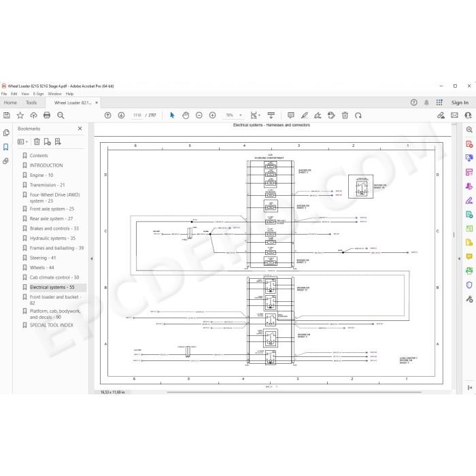Add the file to starred with the star icon
The width and height of the screenshot is (476, 476).
click(x=20, y=116)
